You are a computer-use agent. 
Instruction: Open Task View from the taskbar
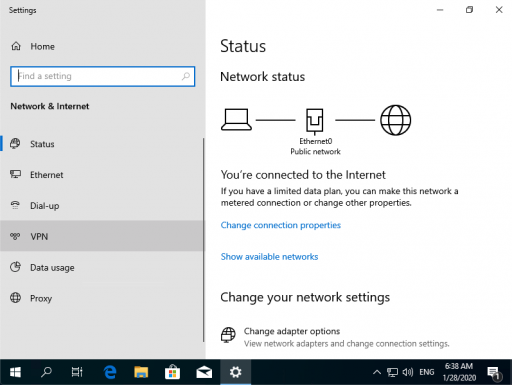click(77, 372)
